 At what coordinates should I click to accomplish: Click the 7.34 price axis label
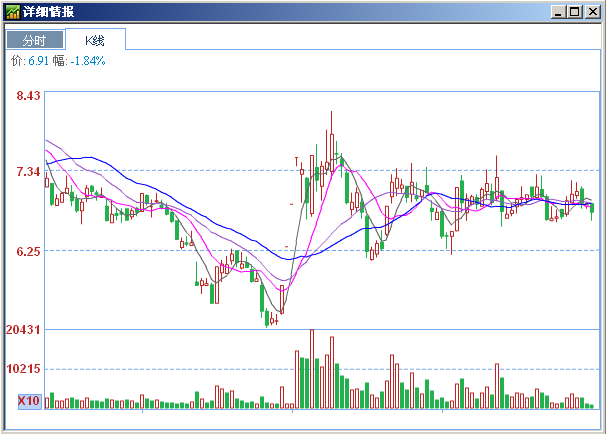28,171
